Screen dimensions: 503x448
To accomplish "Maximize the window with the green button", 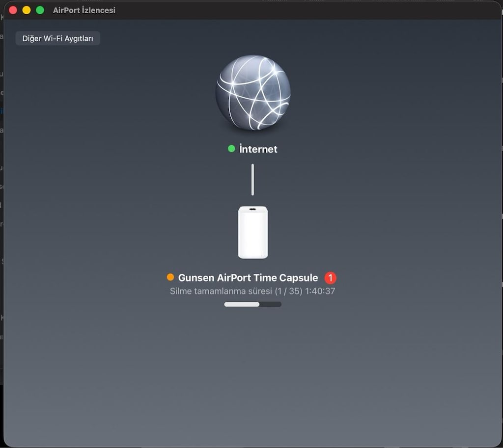I will (40, 10).
